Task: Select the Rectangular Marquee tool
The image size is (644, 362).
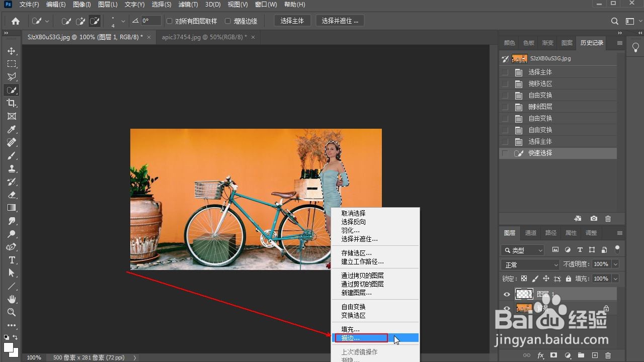Action: pyautogui.click(x=12, y=64)
